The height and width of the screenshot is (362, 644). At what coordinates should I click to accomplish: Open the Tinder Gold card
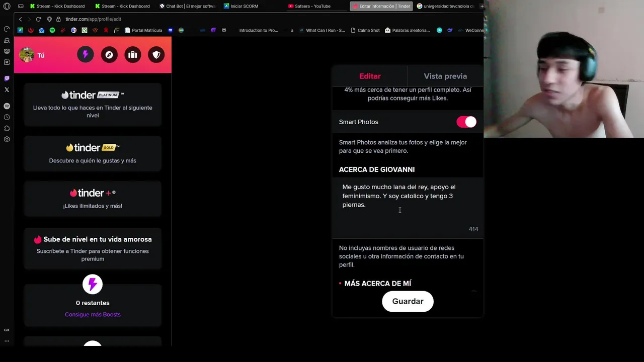click(x=93, y=153)
